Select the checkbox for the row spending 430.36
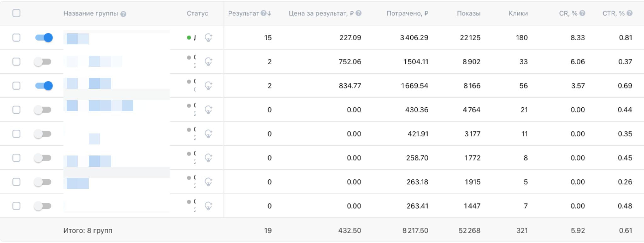Screen dimensions: 644x243 (x=16, y=110)
